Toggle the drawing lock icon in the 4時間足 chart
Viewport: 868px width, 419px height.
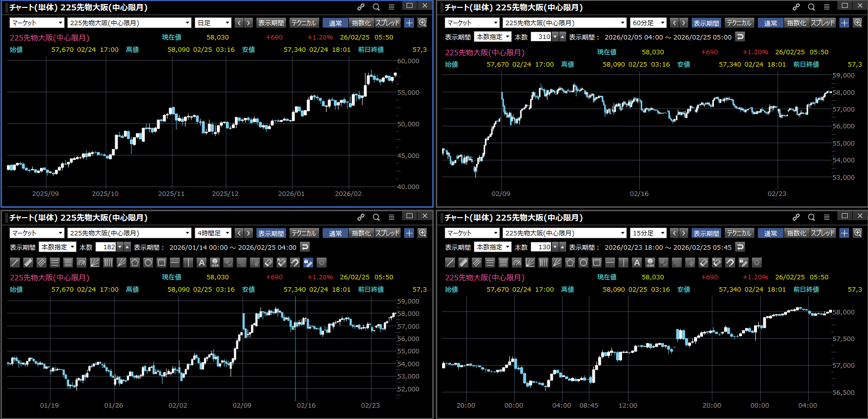click(x=308, y=263)
